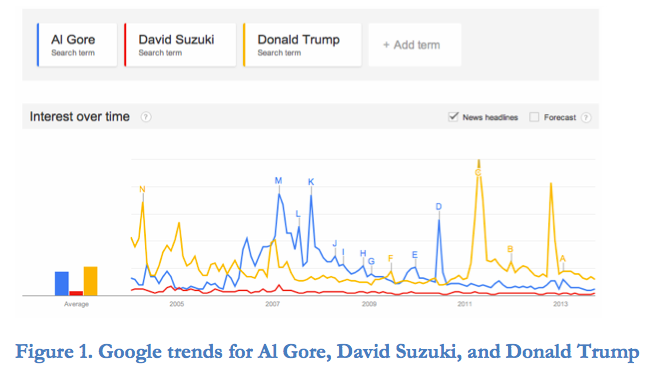Click the help icon beside Interest over time
The height and width of the screenshot is (369, 649).
(146, 117)
